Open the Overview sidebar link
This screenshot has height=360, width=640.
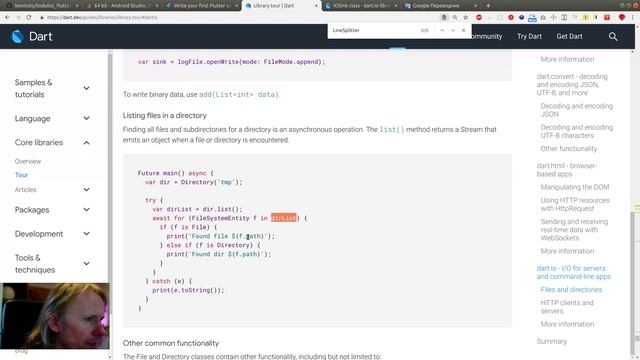(x=28, y=161)
